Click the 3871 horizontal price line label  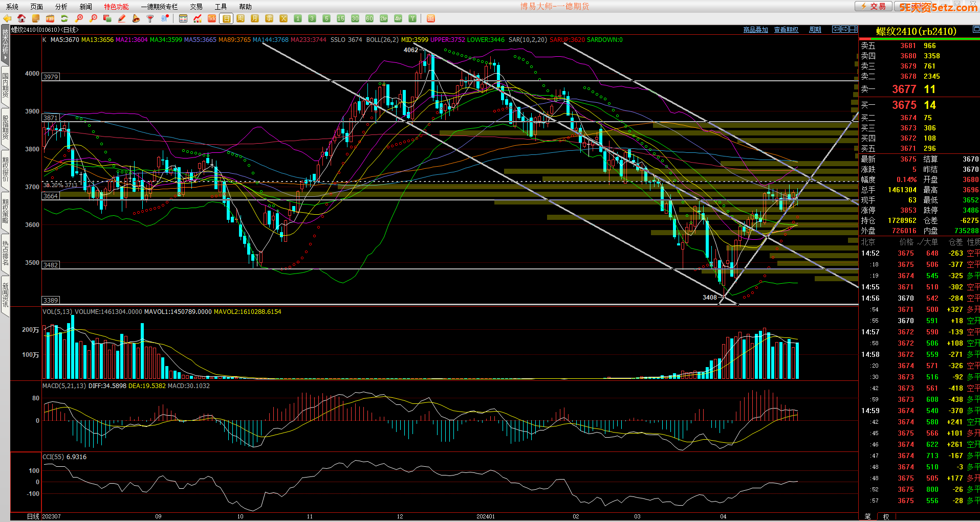tap(50, 118)
